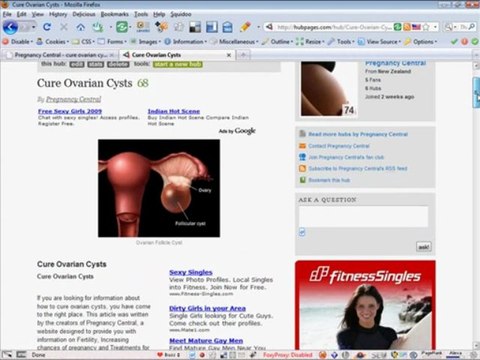Click the flag icon in address bar
This screenshot has width=480, height=360.
[x=416, y=27]
